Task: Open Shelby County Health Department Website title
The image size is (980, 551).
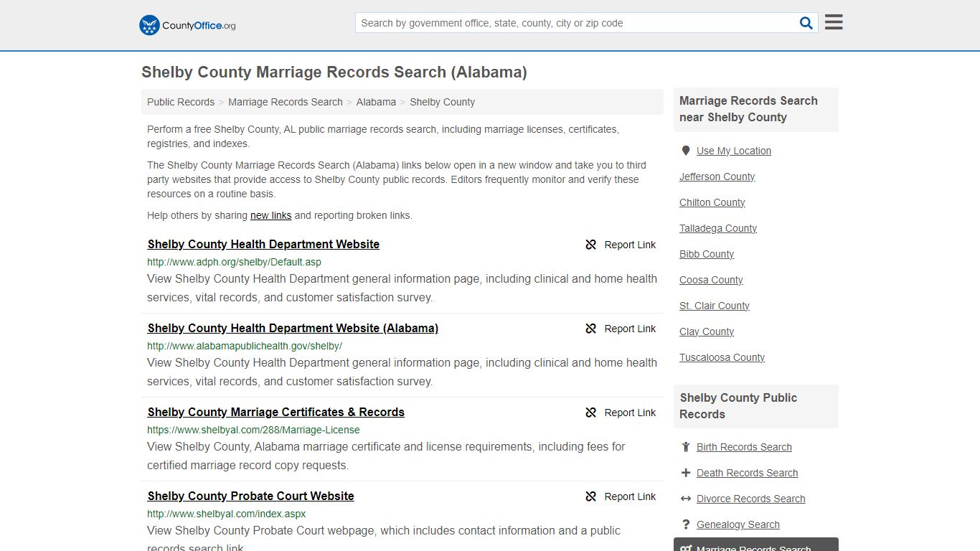Action: [263, 244]
